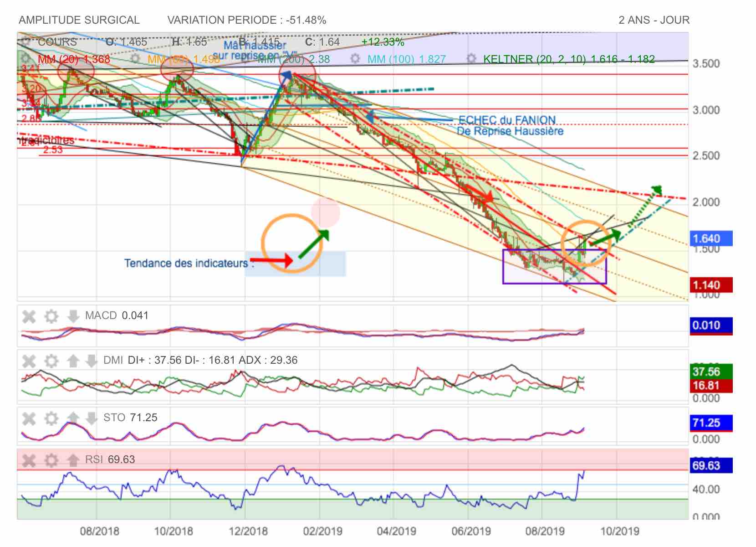Click the DMI DI+ ADX readout
This screenshot has width=756, height=547.
click(x=200, y=360)
